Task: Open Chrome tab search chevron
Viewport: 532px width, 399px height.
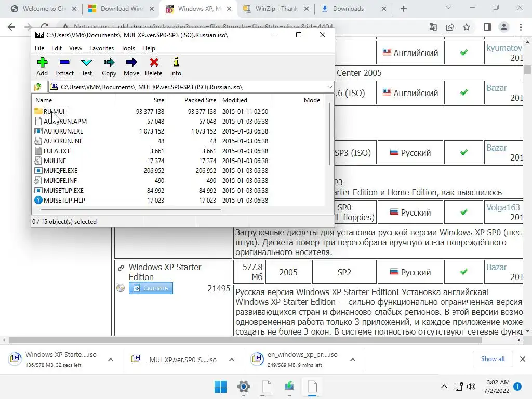Action: [448, 7]
